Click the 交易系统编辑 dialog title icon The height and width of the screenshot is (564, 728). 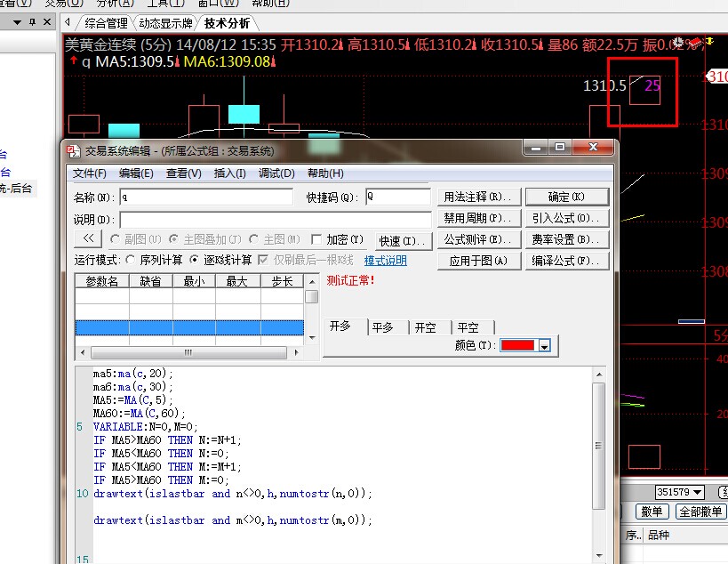[x=74, y=151]
